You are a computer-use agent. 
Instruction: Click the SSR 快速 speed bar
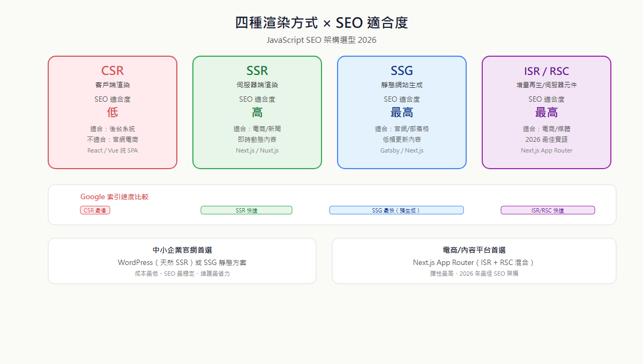click(x=246, y=210)
